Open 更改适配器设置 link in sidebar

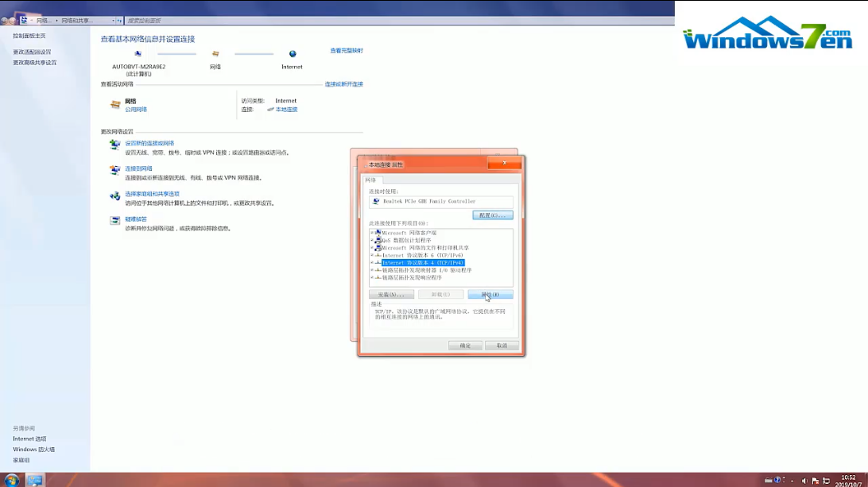[x=32, y=52]
